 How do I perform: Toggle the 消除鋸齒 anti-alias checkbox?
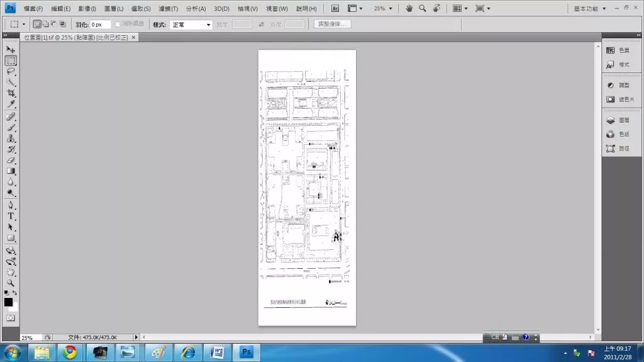[118, 25]
